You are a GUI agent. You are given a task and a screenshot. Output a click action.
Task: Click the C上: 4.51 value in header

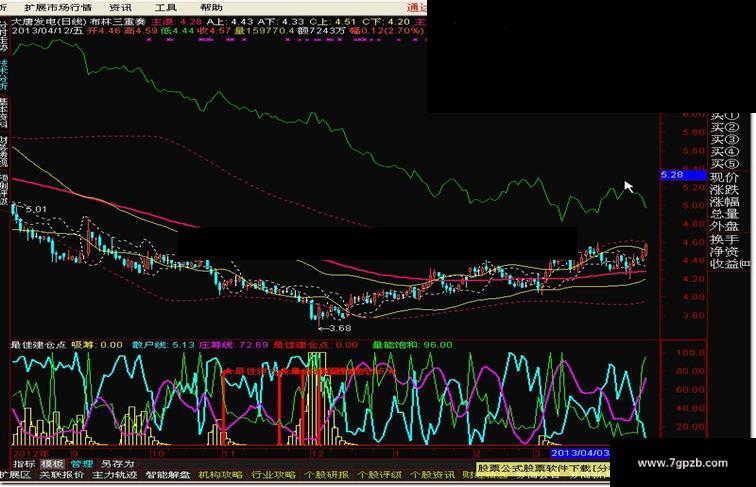(333, 22)
